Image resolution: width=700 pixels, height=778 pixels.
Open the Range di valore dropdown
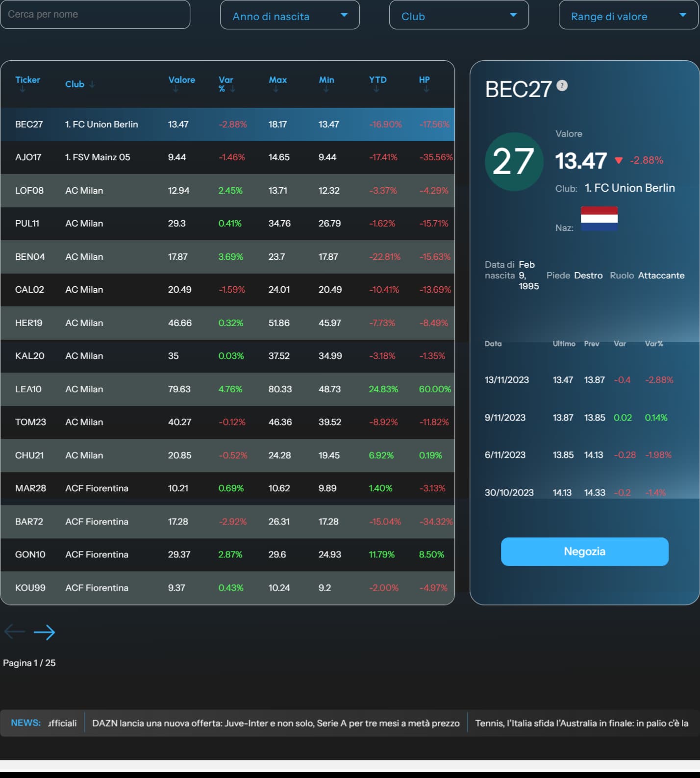[628, 15]
